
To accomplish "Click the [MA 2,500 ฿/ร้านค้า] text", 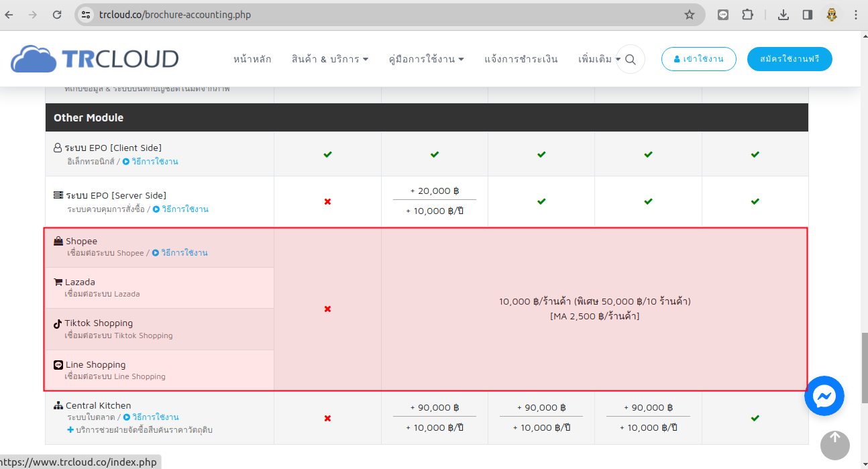I will (x=594, y=316).
